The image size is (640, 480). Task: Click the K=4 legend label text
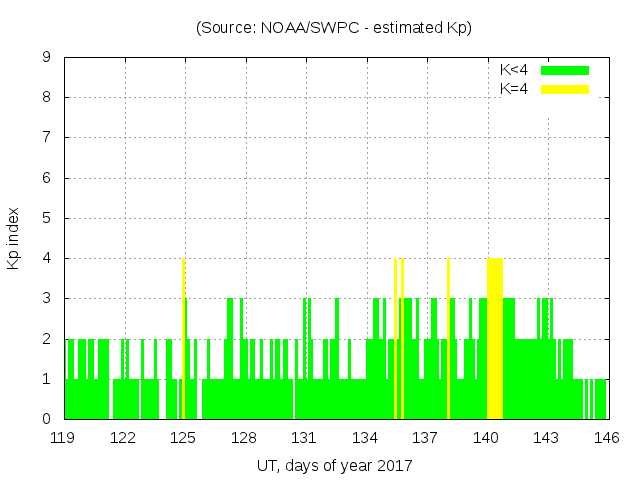(514, 89)
